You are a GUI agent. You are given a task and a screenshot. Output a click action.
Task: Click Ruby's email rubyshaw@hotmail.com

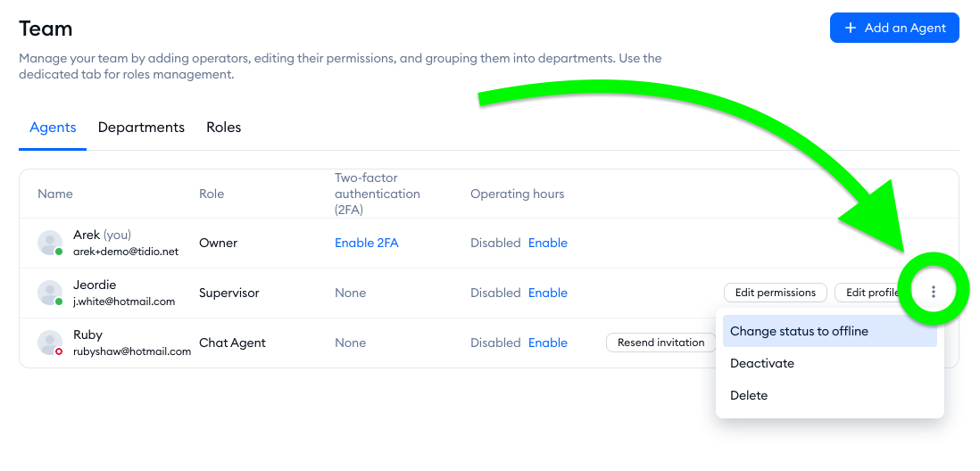coord(132,351)
